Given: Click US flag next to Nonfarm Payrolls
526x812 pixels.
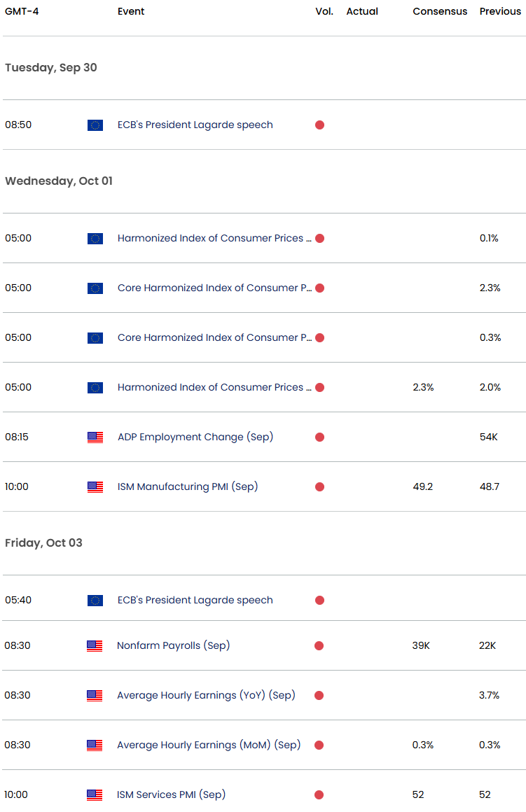Looking at the screenshot, I should tap(95, 646).
